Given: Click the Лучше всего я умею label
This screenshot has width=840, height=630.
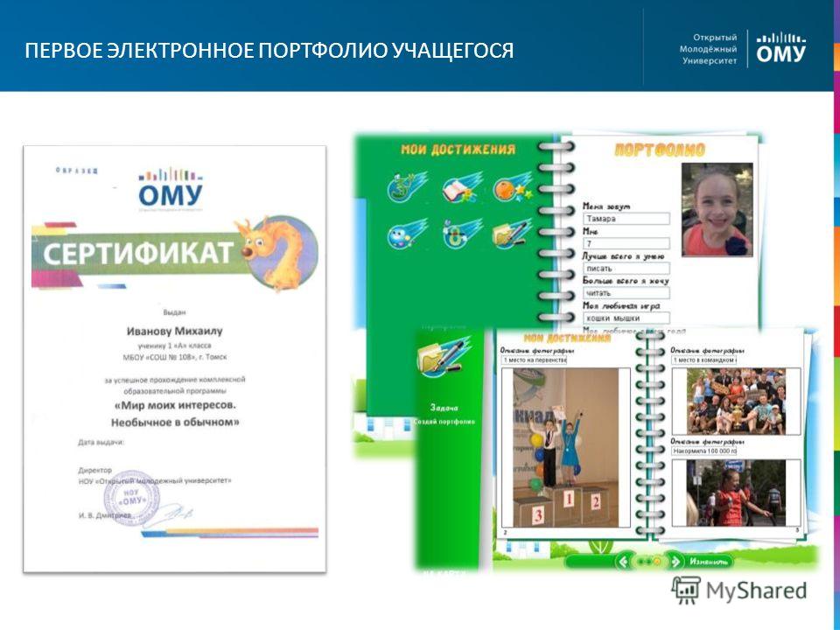Looking at the screenshot, I should coord(623,256).
